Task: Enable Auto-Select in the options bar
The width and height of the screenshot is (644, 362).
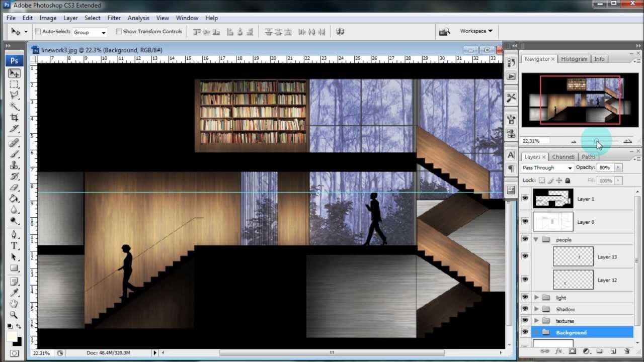Action: pyautogui.click(x=38, y=31)
